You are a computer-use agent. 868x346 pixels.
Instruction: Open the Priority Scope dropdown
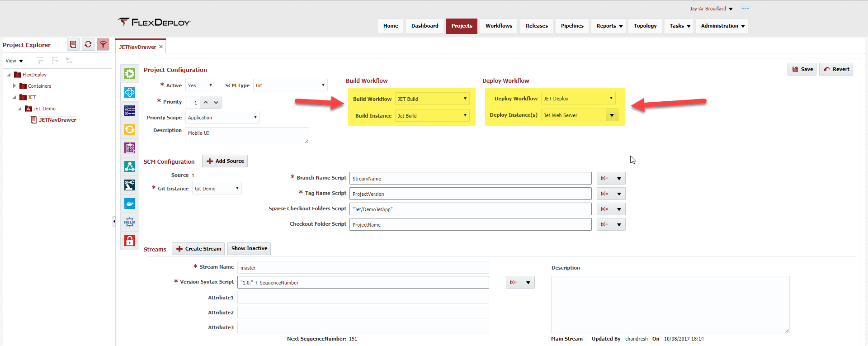222,117
